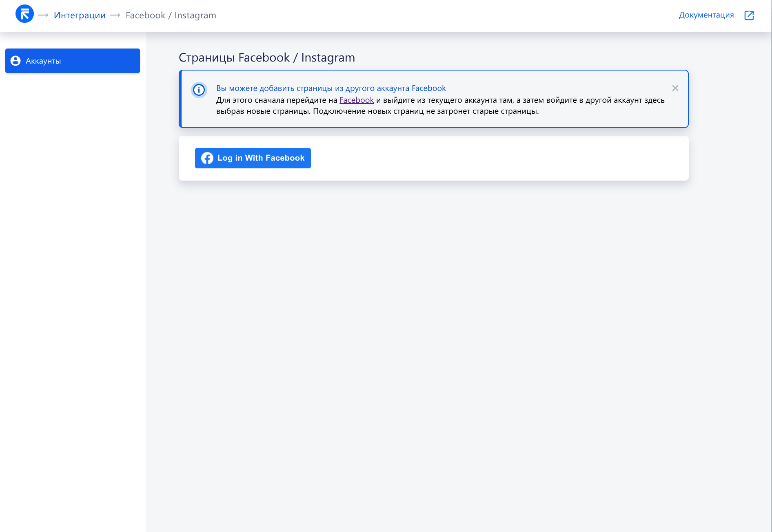Click the empty area of the login card

[490, 158]
